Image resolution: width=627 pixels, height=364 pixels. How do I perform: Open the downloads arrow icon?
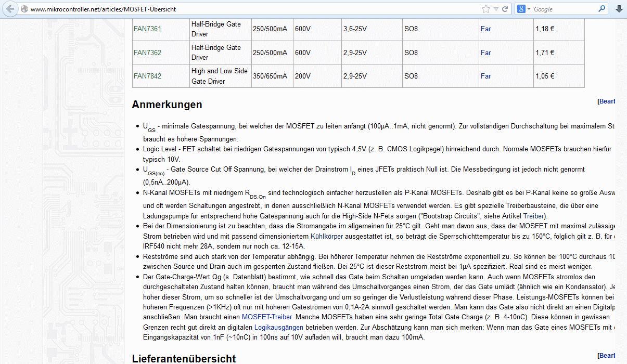pos(619,9)
